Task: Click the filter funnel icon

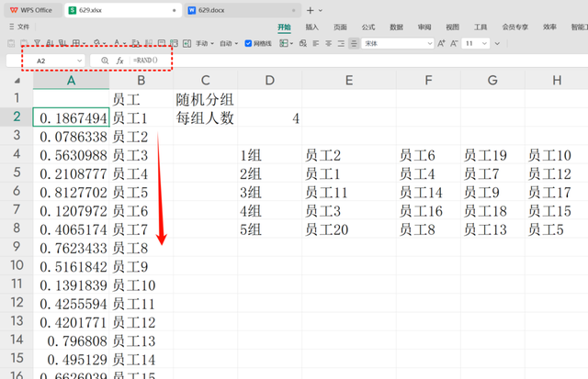Action: click(x=37, y=43)
